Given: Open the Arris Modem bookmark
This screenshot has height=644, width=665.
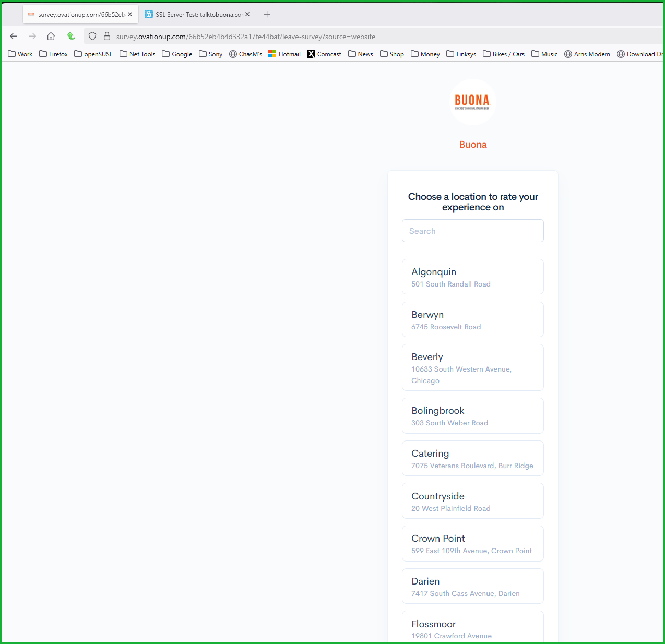Looking at the screenshot, I should (x=587, y=54).
